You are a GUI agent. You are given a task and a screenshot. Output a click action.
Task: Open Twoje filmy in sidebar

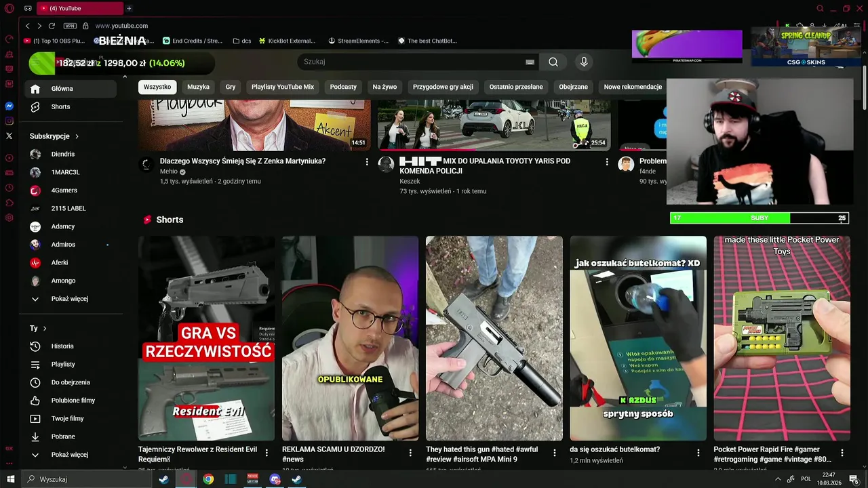(71, 418)
